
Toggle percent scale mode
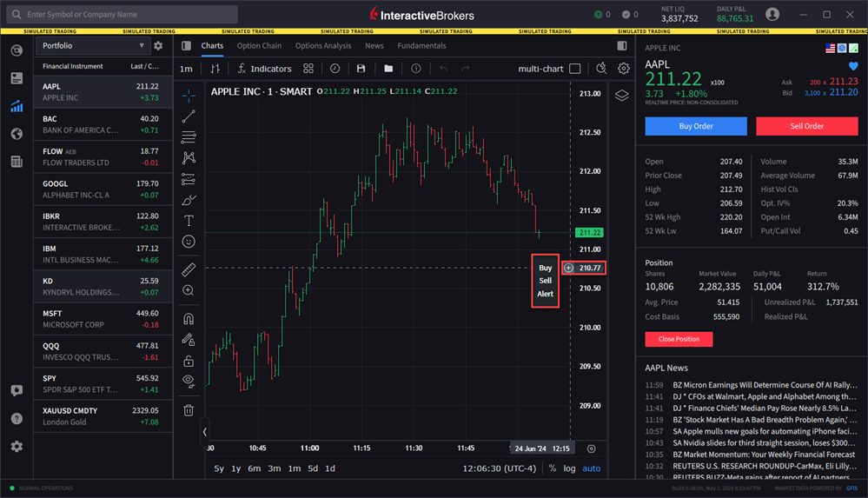pyautogui.click(x=553, y=468)
